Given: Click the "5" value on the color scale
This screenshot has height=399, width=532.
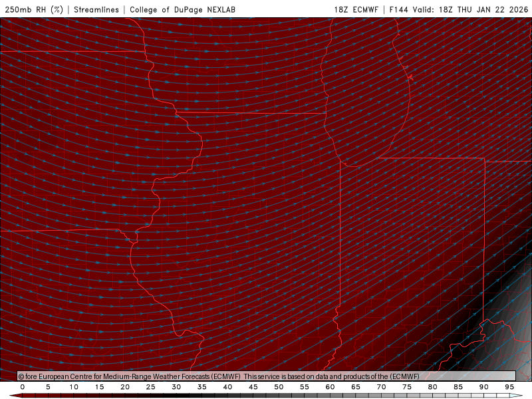Looking at the screenshot, I should tap(48, 387).
